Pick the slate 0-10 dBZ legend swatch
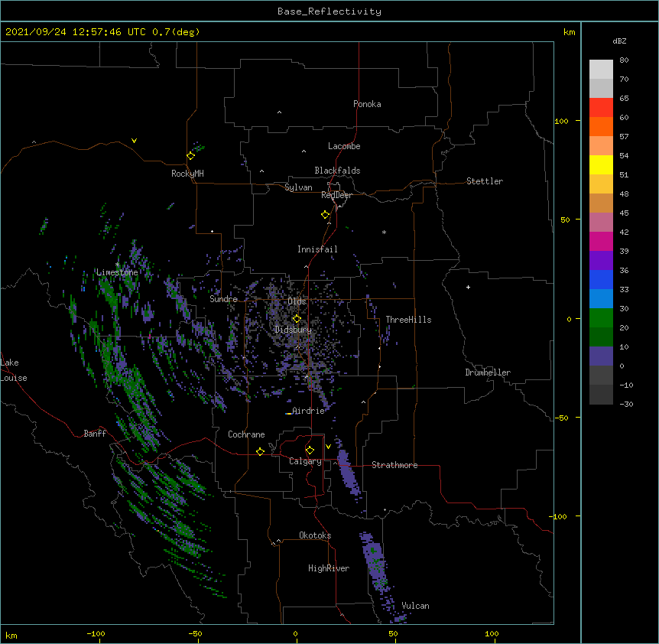Viewport: 659px width, 644px height. pyautogui.click(x=601, y=356)
